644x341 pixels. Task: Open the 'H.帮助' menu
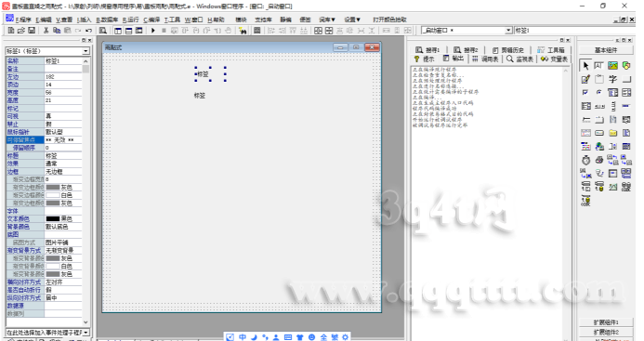coord(216,20)
